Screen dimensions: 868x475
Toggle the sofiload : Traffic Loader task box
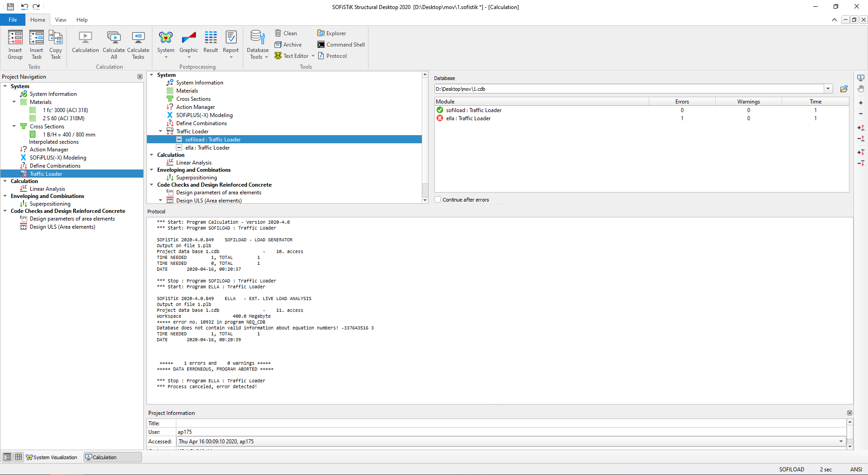[179, 139]
